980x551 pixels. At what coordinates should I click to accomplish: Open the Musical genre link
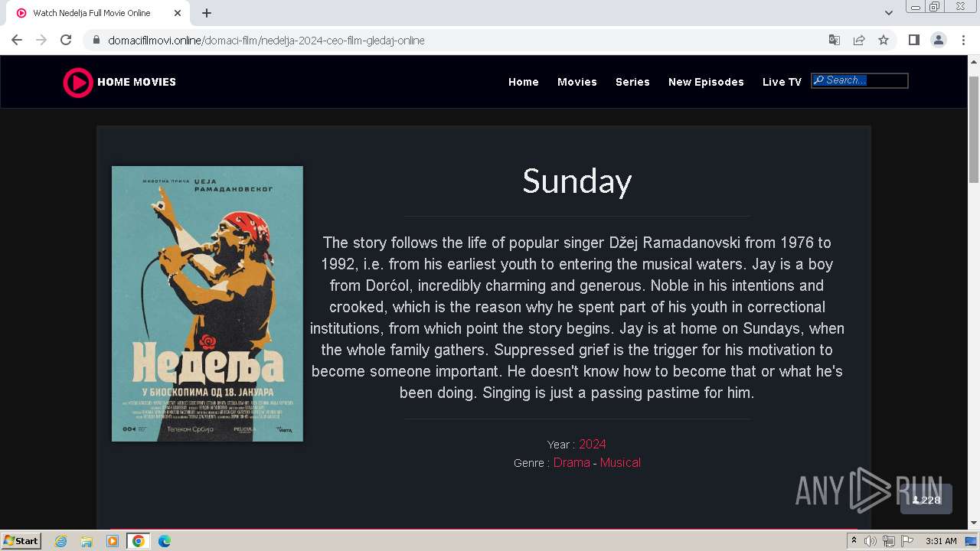[x=620, y=462]
